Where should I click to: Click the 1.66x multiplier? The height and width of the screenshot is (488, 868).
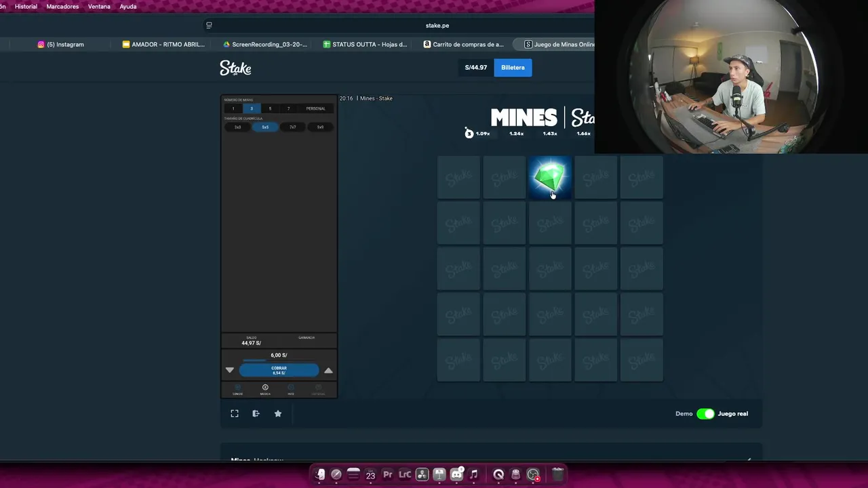(x=583, y=134)
